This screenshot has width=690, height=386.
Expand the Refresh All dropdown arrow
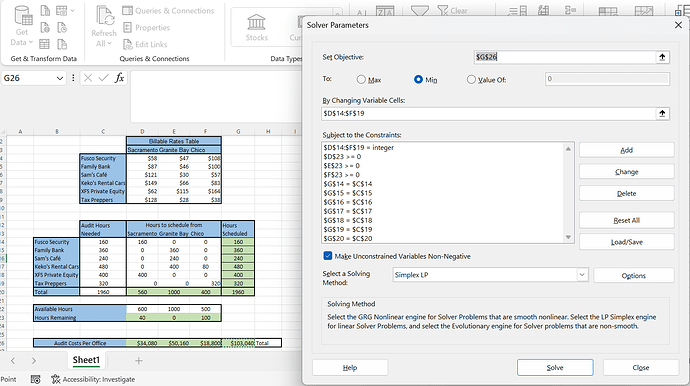[x=109, y=44]
